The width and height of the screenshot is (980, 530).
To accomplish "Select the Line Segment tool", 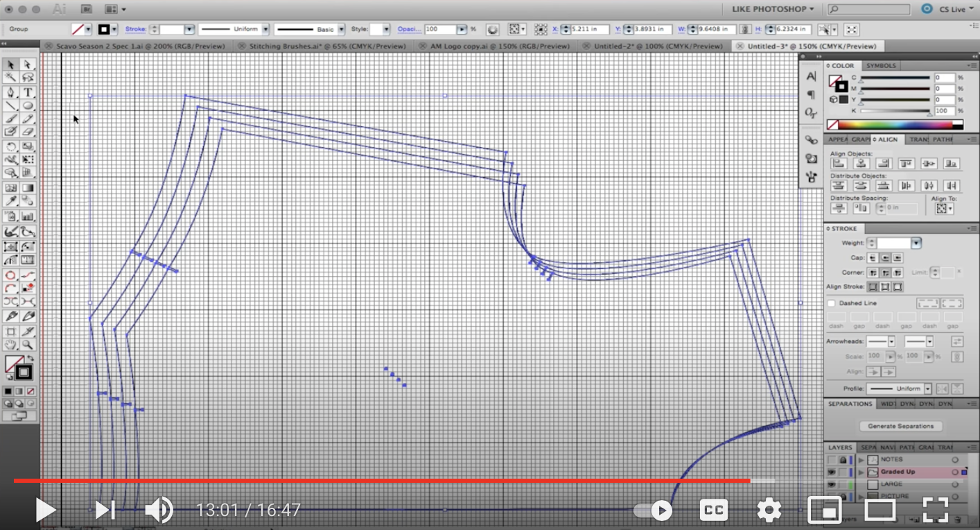I will [10, 105].
